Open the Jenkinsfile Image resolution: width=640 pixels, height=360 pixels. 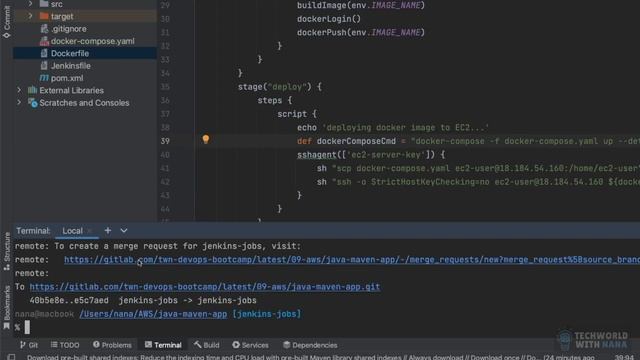[71, 66]
